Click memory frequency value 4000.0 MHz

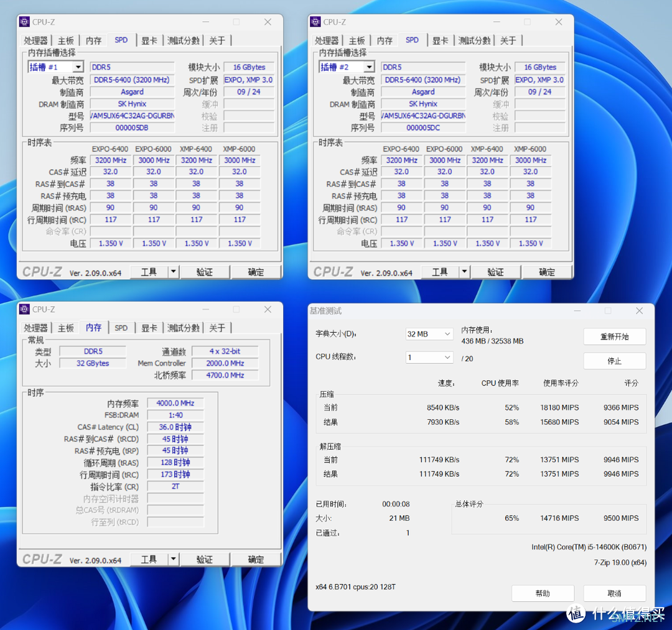(x=175, y=403)
